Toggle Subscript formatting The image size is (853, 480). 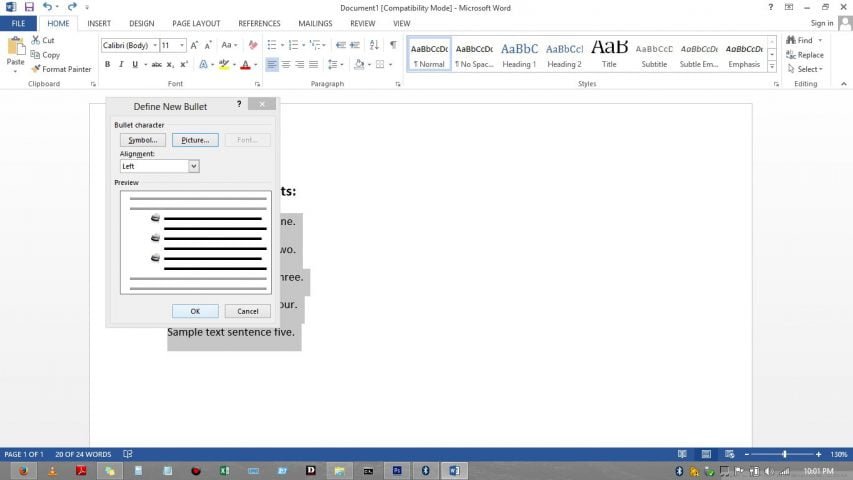point(170,64)
